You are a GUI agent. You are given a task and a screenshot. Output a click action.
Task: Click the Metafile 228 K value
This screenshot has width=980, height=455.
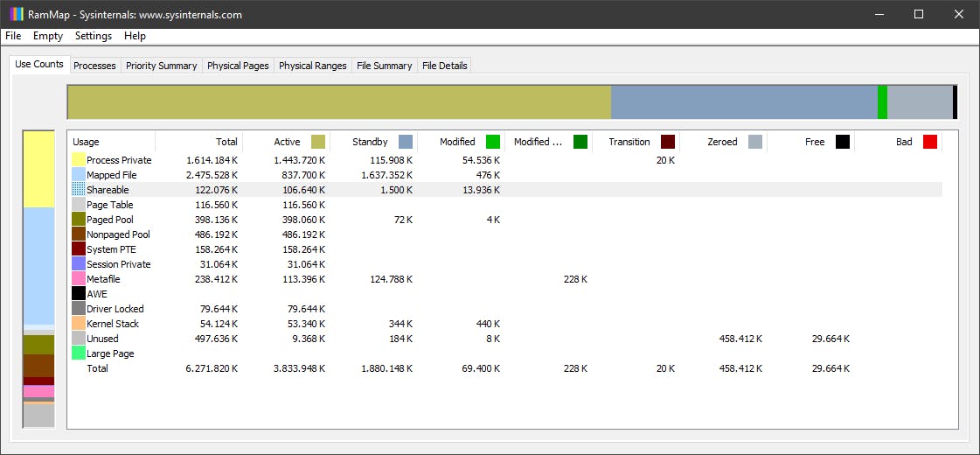pos(575,279)
